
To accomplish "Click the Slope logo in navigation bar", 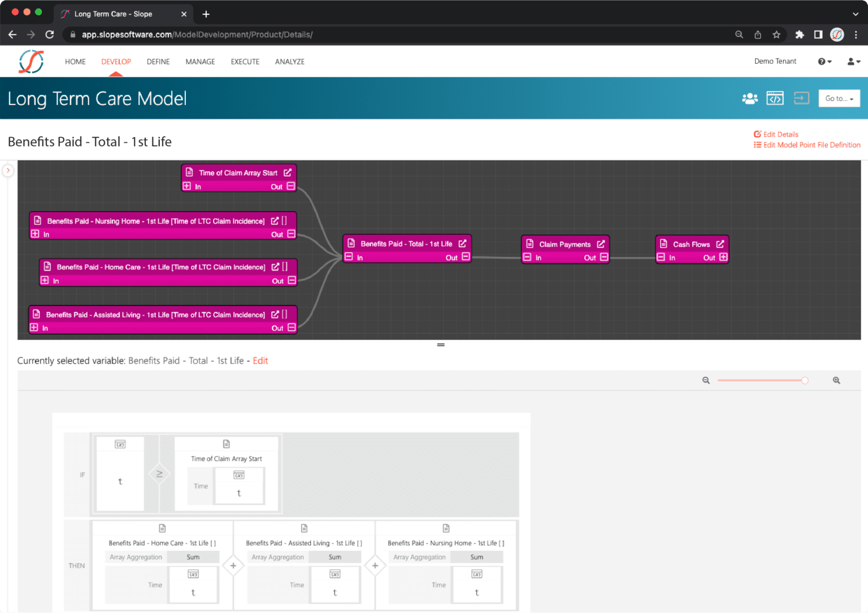I will point(31,62).
